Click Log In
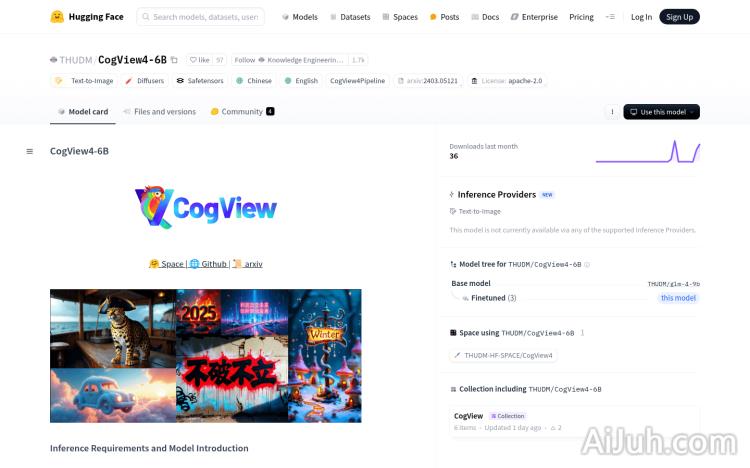Screen dimensions: 750x468 tap(641, 17)
